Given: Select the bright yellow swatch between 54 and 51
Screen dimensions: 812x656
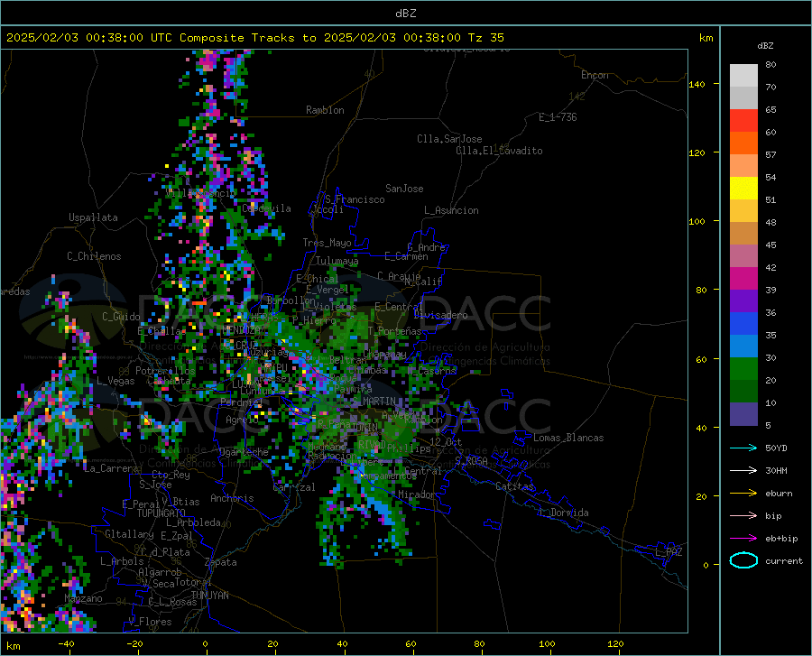Looking at the screenshot, I should click(x=743, y=189).
